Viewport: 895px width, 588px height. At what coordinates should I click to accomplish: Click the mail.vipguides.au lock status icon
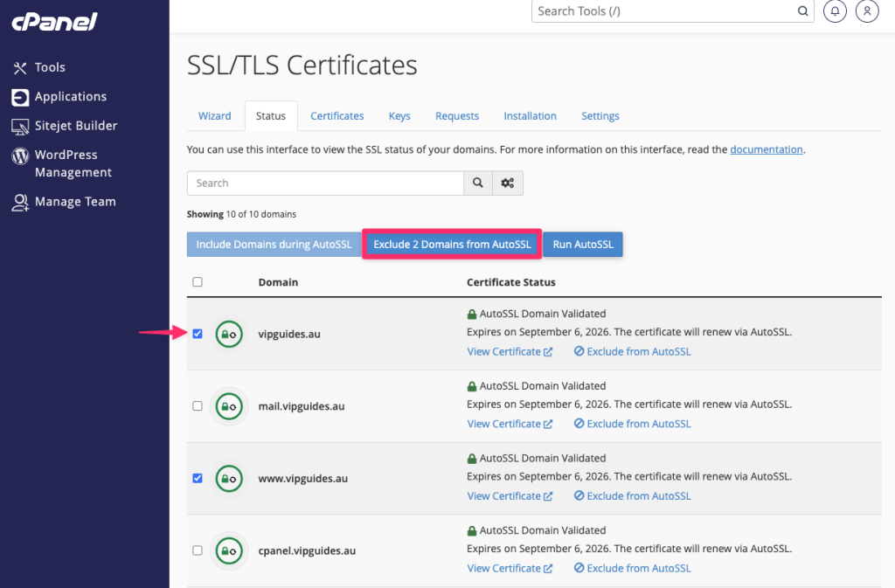[229, 406]
